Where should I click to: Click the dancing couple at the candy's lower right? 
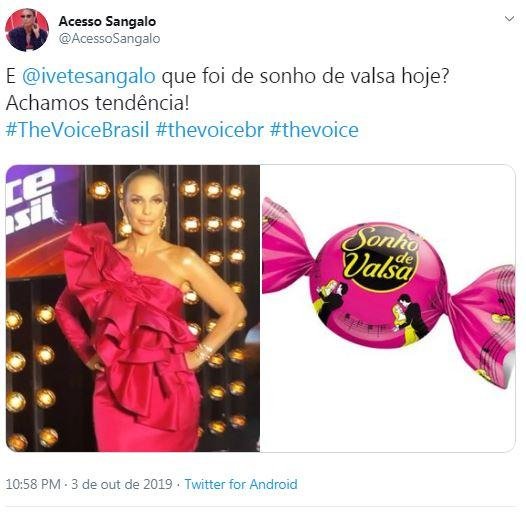click(x=409, y=319)
